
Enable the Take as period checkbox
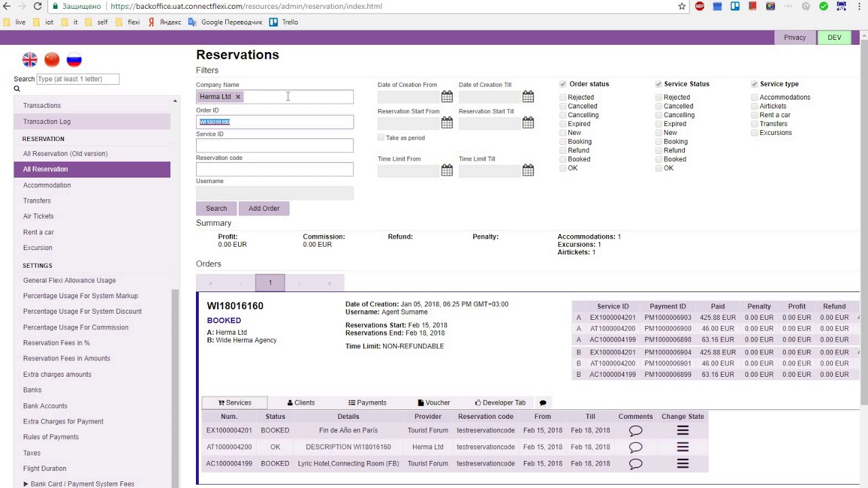coord(381,138)
